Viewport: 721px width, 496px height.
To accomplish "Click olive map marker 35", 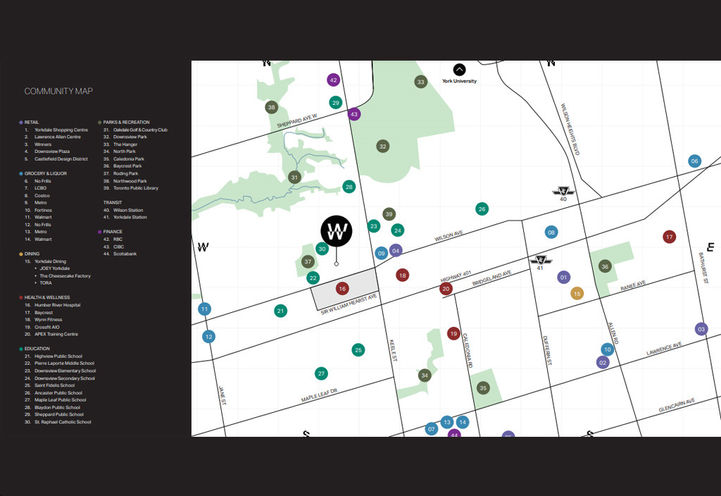I will pyautogui.click(x=483, y=388).
